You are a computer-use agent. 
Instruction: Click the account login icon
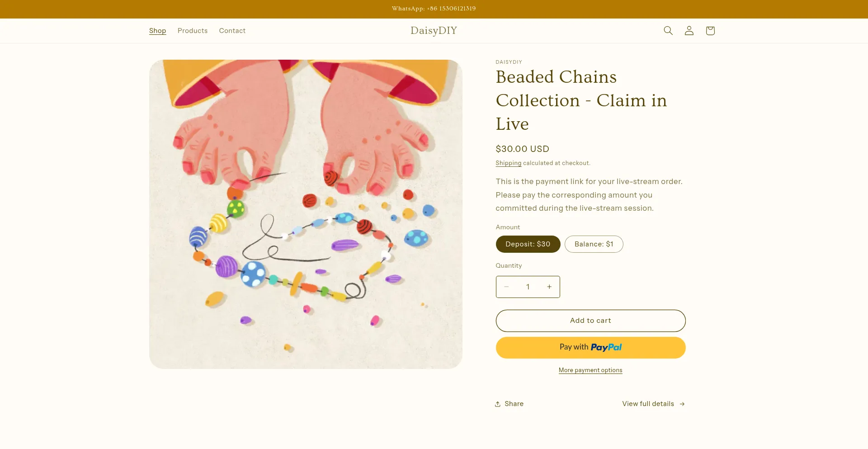click(x=689, y=31)
